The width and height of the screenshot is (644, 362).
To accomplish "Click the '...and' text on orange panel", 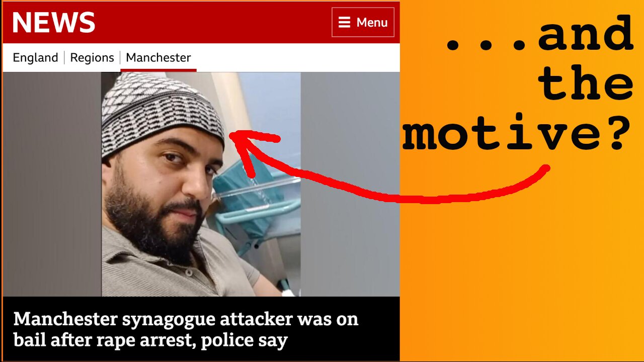I will coord(539,34).
